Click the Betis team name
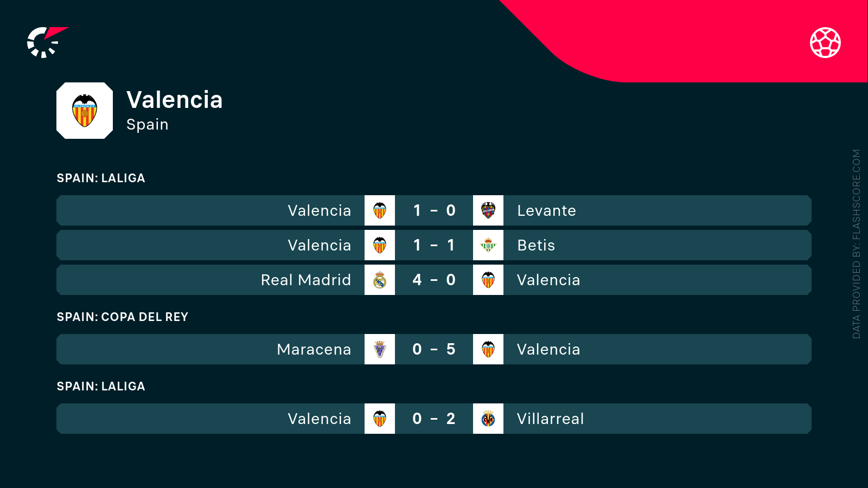868x488 pixels. click(x=536, y=245)
